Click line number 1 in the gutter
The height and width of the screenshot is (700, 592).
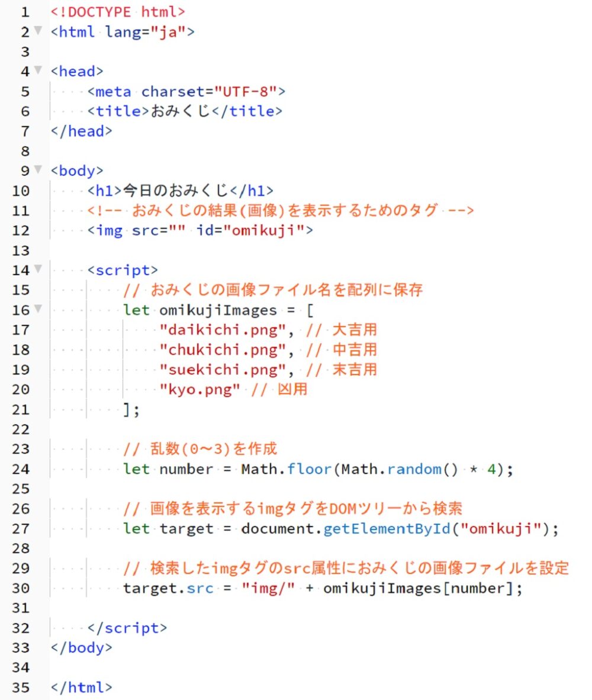(24, 11)
